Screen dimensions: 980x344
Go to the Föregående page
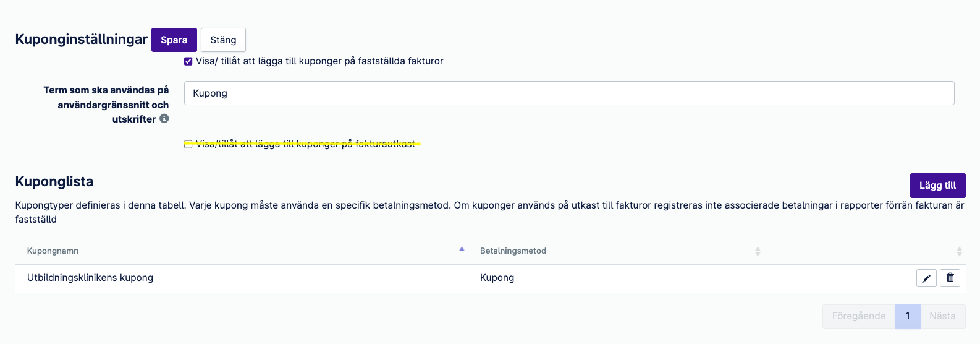(x=859, y=316)
